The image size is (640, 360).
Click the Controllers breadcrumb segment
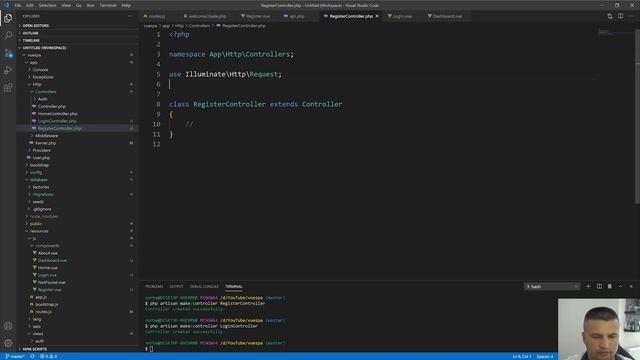(x=199, y=26)
